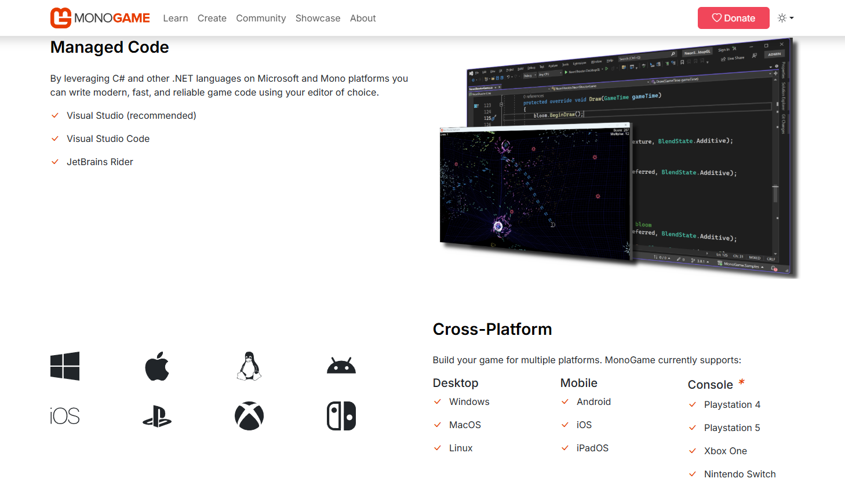This screenshot has height=504, width=845.
Task: Click the neon shooter game screenshot
Action: point(535,191)
